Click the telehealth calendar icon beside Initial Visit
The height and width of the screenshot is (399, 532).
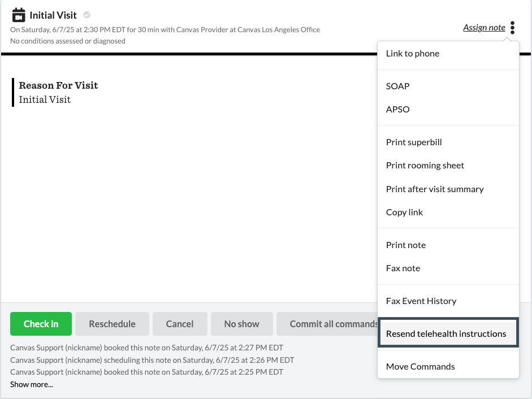(x=19, y=15)
